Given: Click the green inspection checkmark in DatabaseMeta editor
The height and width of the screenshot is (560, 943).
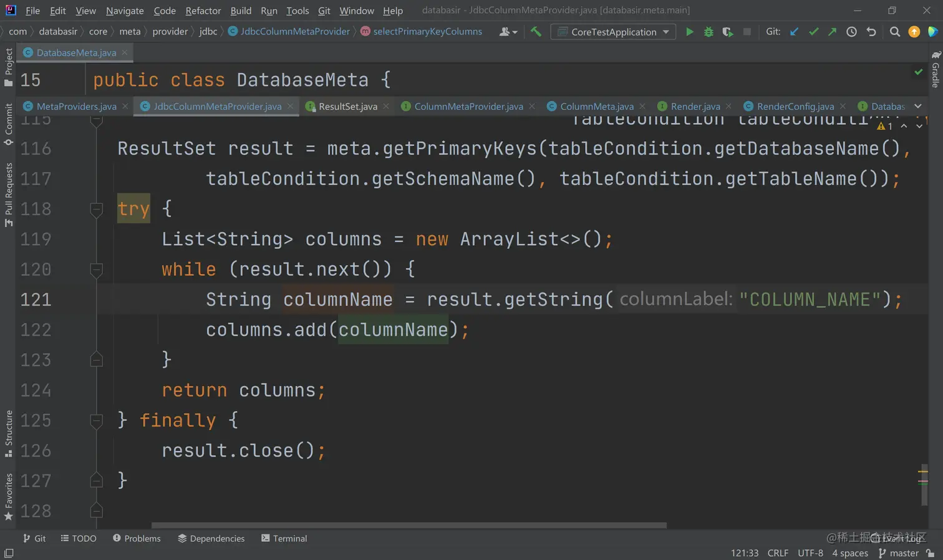Looking at the screenshot, I should [x=919, y=72].
